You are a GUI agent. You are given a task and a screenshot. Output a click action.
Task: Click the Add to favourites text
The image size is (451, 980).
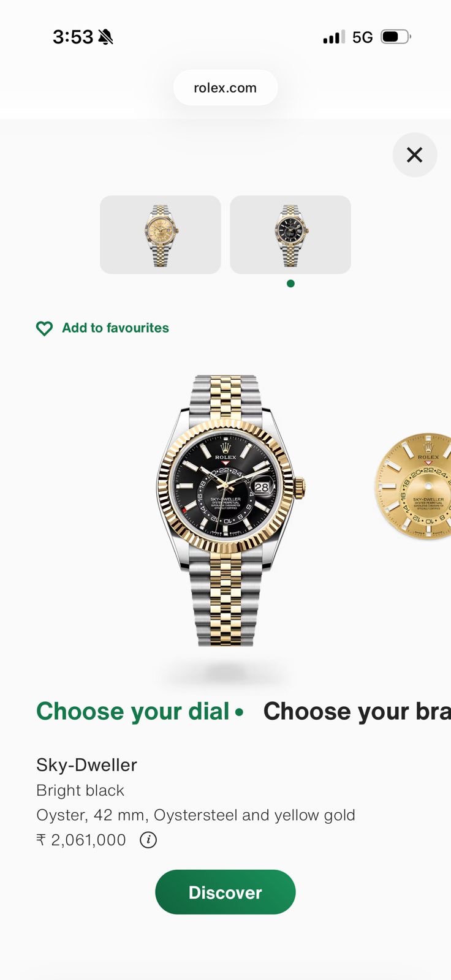click(115, 328)
